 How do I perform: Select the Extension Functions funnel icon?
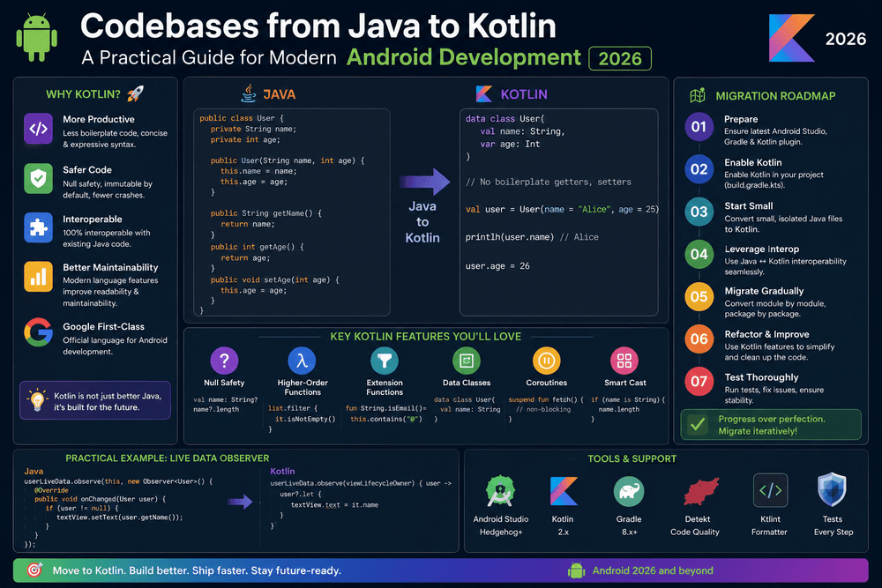click(385, 361)
